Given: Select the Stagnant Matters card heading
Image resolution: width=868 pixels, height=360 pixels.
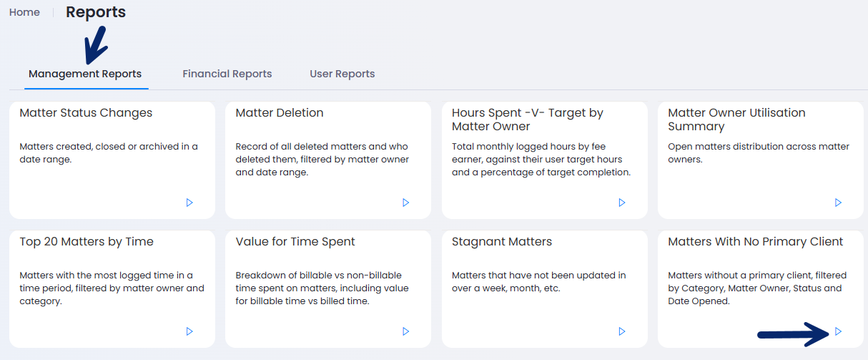Looking at the screenshot, I should (x=502, y=241).
